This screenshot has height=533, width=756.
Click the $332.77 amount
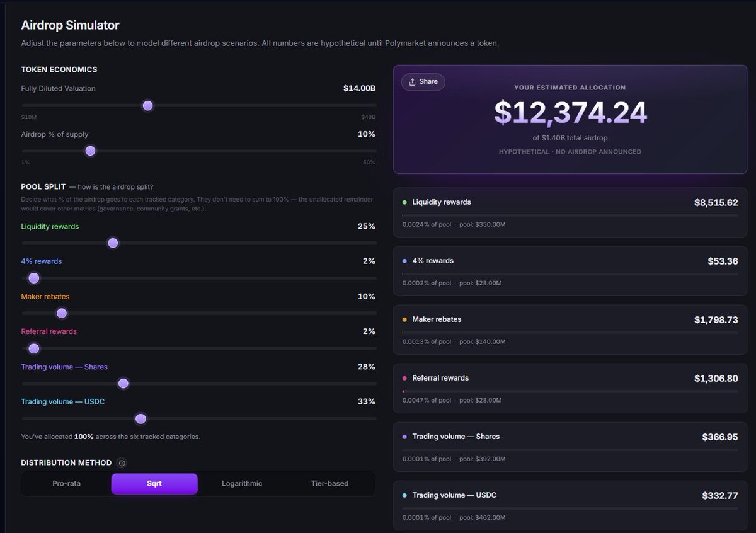click(720, 496)
